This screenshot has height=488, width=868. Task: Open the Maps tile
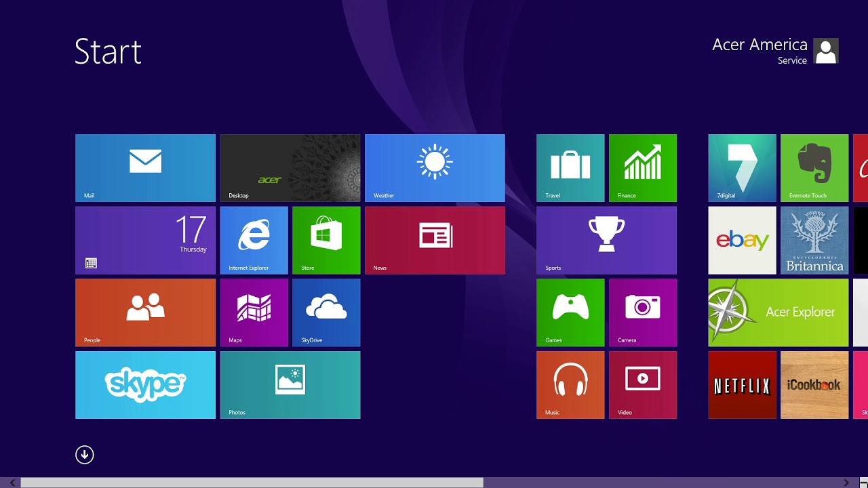254,312
